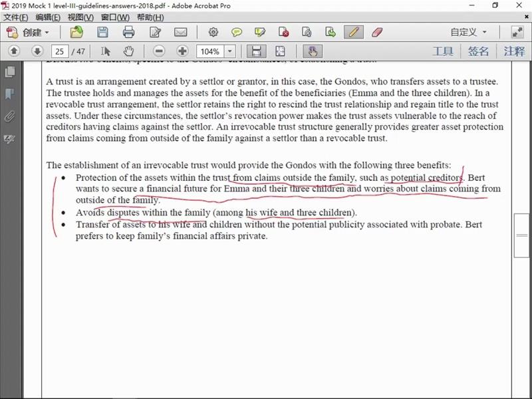Open the 工具 (Tools) pane

tap(443, 51)
